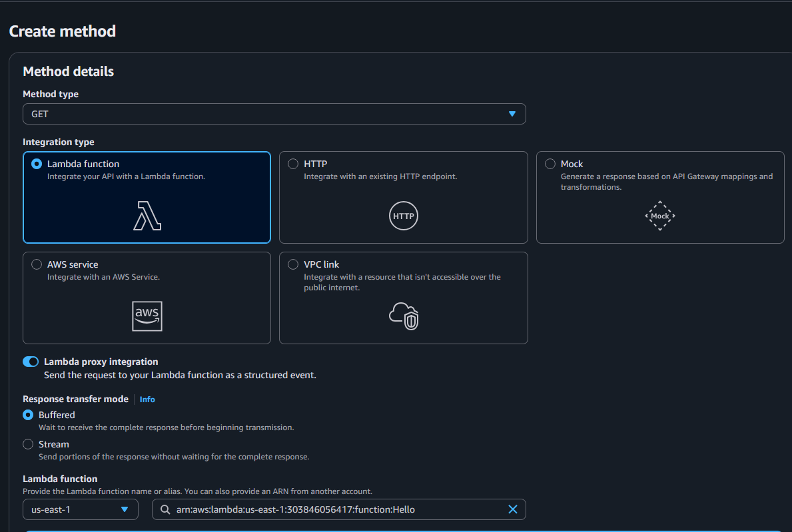Open the Info link for Response transfer mode

tap(147, 399)
